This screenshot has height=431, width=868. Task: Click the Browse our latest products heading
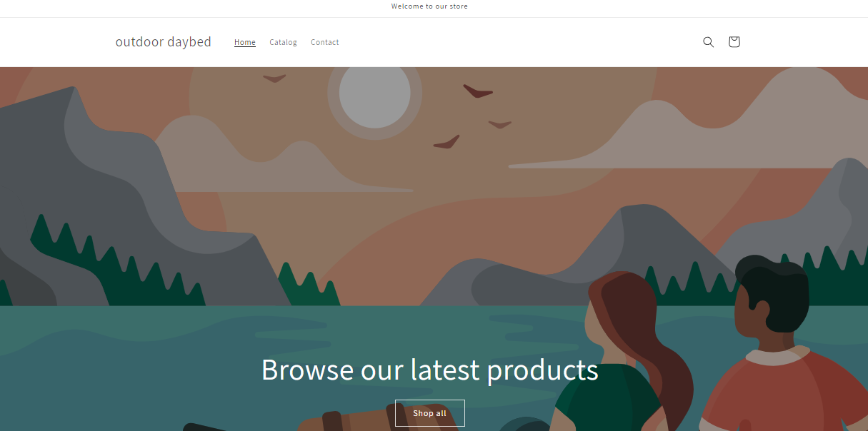[x=430, y=370]
